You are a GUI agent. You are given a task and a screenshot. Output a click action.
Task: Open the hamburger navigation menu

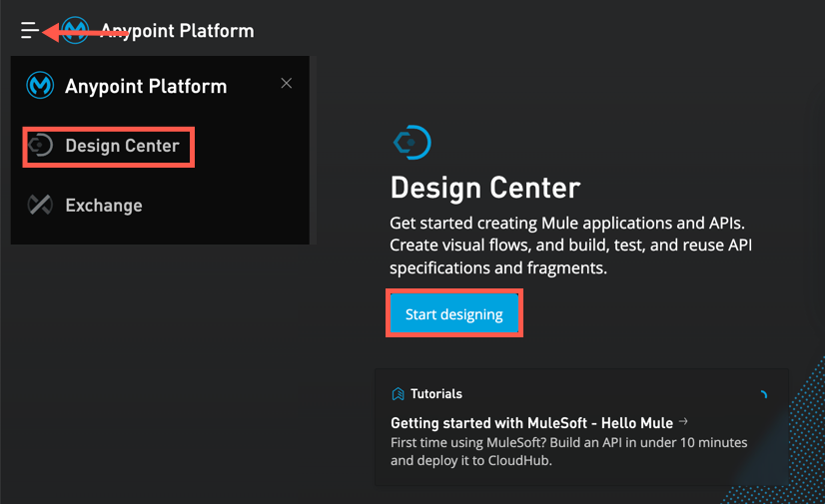(x=30, y=31)
